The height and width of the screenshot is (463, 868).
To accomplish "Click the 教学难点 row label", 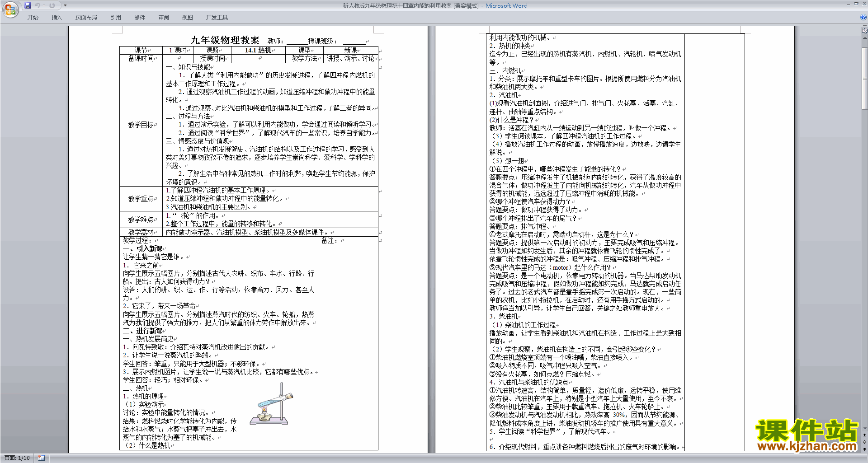I will click(x=141, y=220).
